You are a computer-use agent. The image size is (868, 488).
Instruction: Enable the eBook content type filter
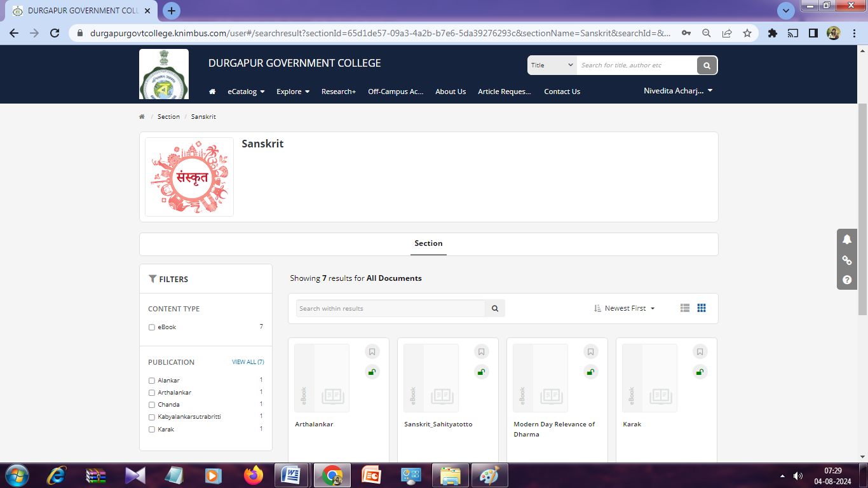pyautogui.click(x=152, y=327)
